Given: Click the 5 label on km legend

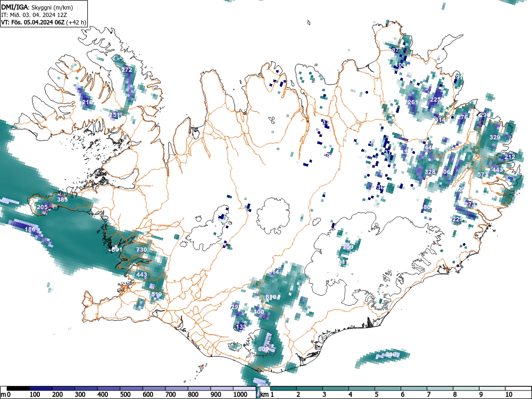Looking at the screenshot, I should [x=377, y=394].
